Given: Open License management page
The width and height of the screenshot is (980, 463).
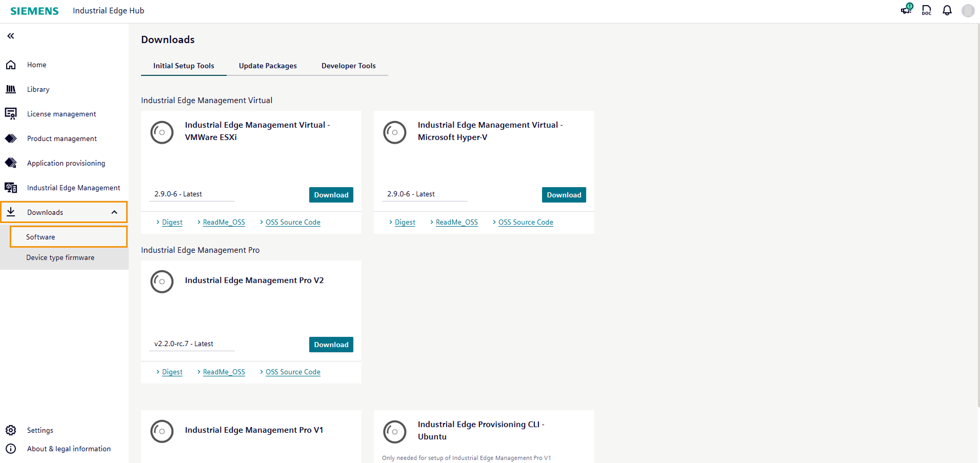Looking at the screenshot, I should (x=62, y=114).
